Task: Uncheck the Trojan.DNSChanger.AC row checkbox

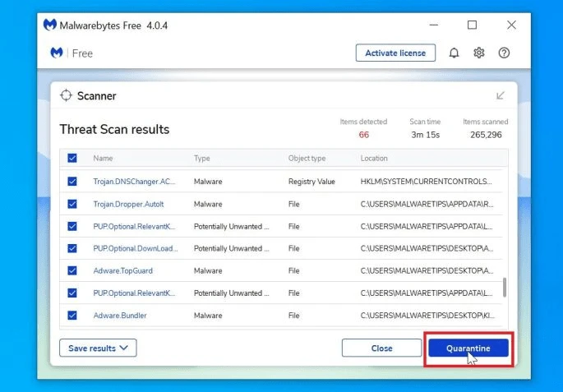Action: (x=72, y=182)
